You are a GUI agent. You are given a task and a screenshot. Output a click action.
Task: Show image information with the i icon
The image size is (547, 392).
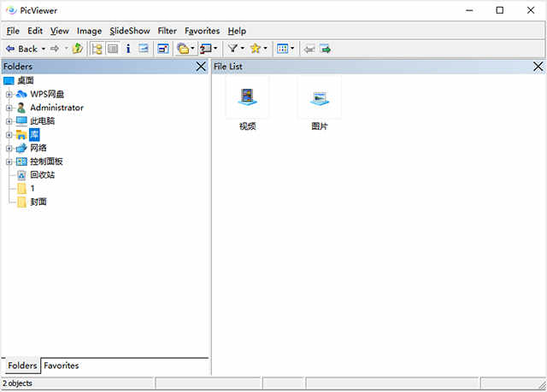point(128,49)
